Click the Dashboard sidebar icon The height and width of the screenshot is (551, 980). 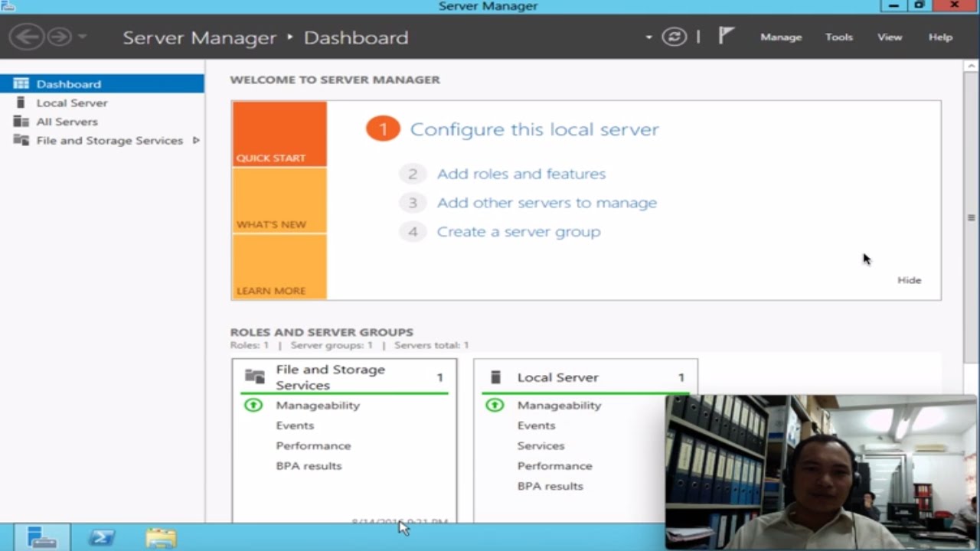pos(21,83)
